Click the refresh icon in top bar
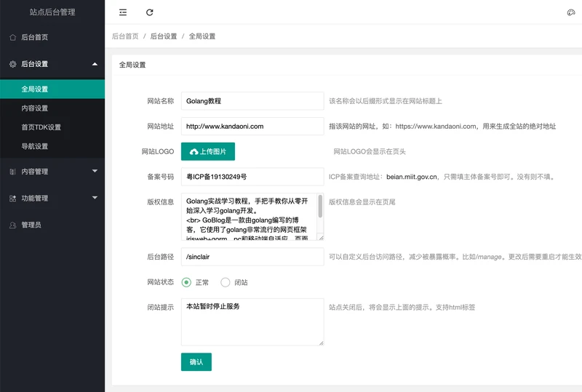This screenshot has width=582, height=392. [150, 12]
